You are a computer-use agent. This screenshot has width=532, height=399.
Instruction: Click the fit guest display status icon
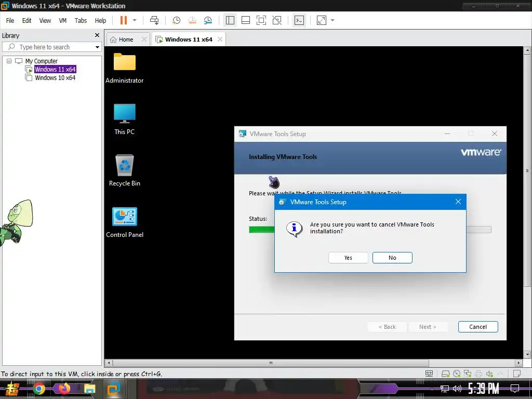coord(429,374)
